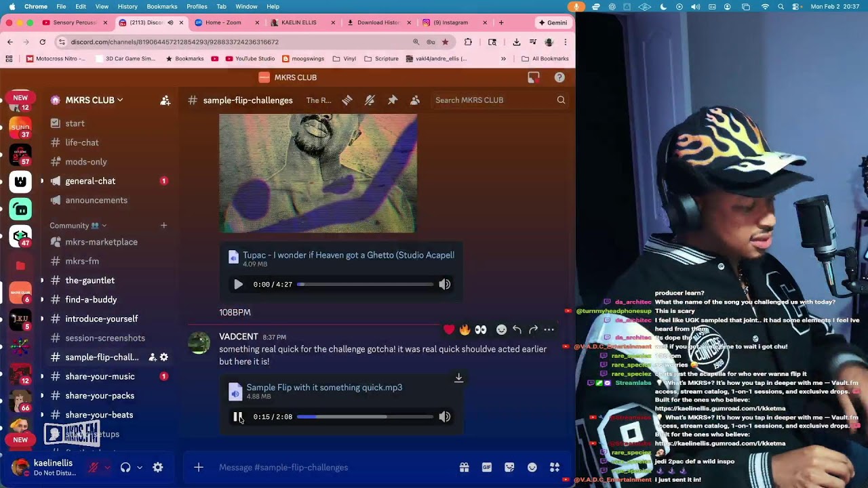
Task: Open more options ellipsis on VADCENT message
Action: point(549,329)
